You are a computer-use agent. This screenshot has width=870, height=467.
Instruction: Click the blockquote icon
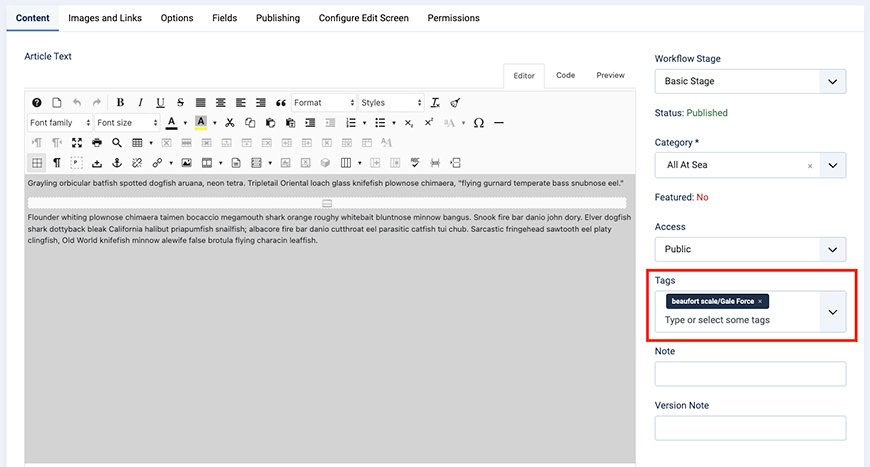click(281, 102)
